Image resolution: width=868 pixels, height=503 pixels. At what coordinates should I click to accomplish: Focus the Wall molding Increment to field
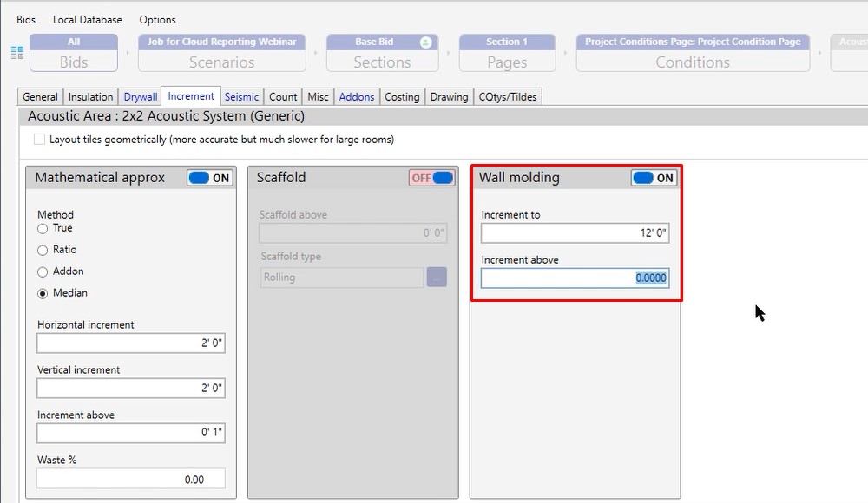[x=575, y=233]
